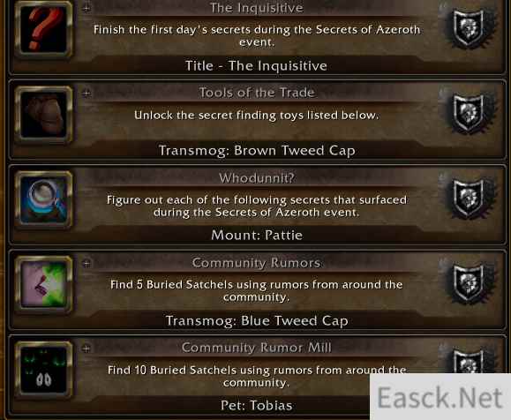Click the shield badge beside Tools of the Trade
511x420 pixels.
click(469, 114)
